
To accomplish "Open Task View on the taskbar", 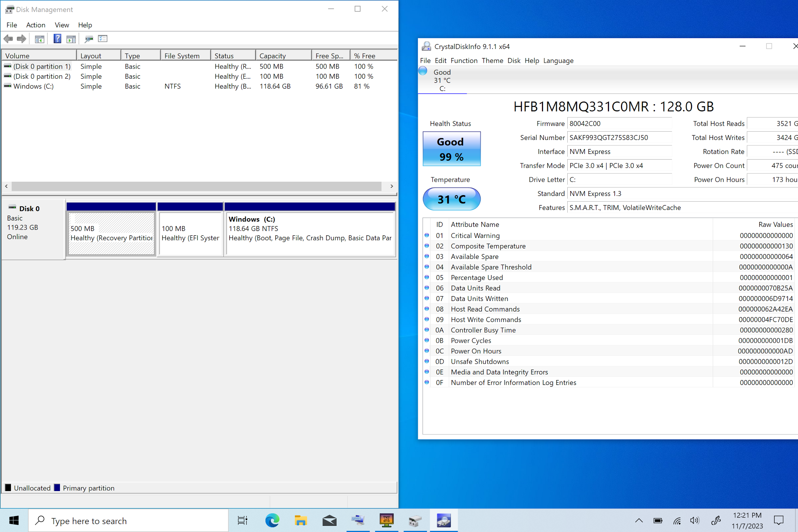I will [242, 520].
